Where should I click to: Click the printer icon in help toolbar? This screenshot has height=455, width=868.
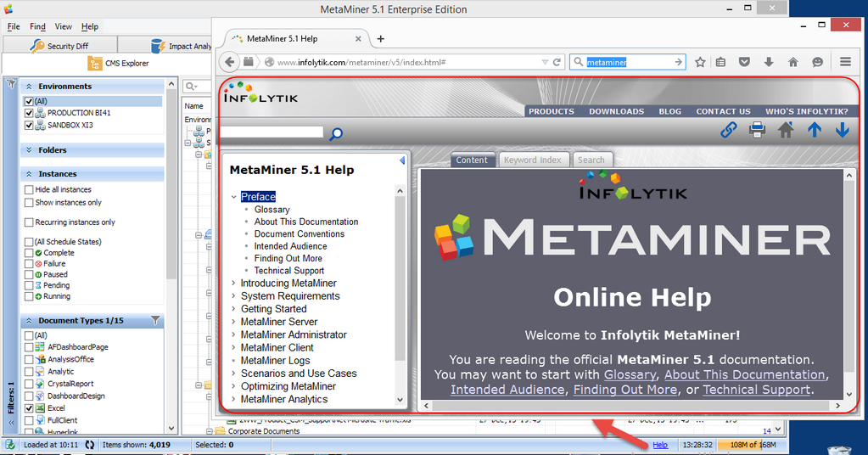click(x=757, y=130)
